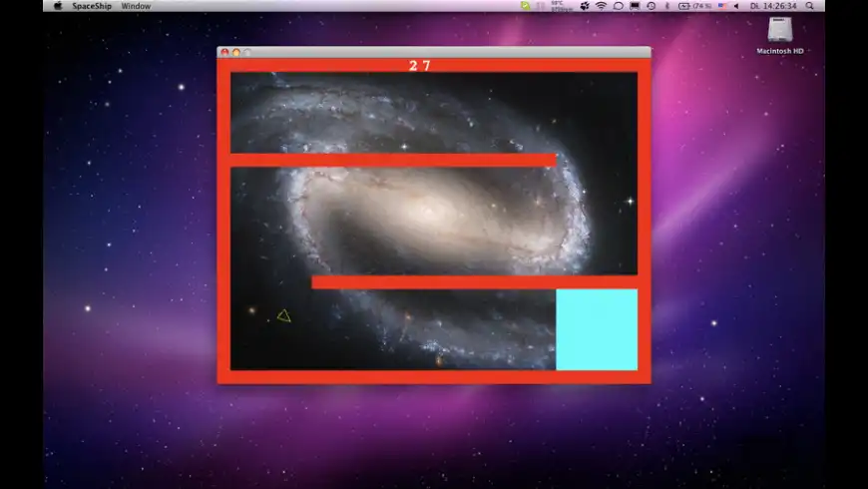Click the yellow triangle spaceship
The image size is (868, 489).
[284, 315]
